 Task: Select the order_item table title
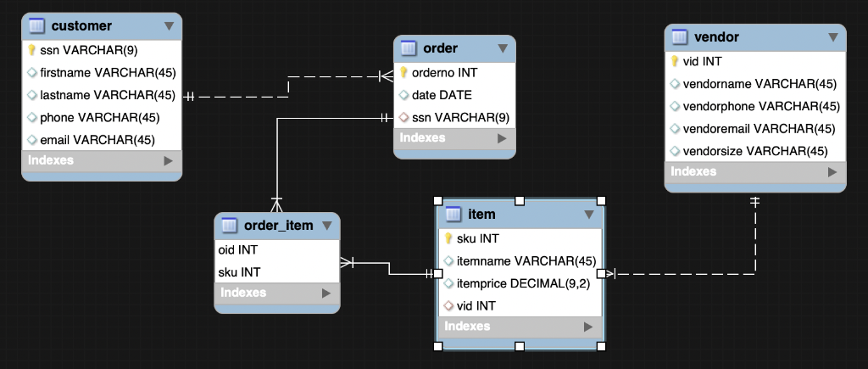point(278,226)
